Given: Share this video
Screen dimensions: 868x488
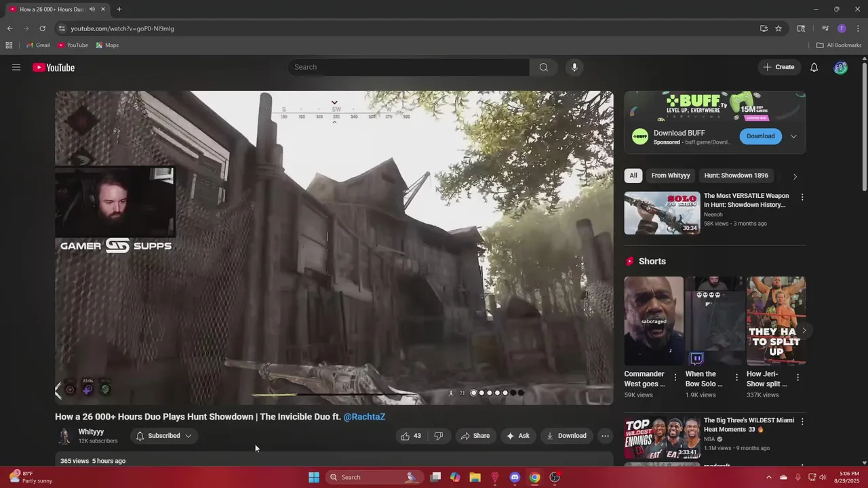Looking at the screenshot, I should click(475, 436).
